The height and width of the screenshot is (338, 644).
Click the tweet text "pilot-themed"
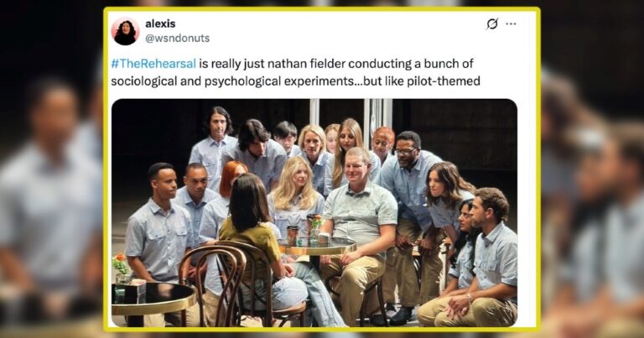coord(443,81)
